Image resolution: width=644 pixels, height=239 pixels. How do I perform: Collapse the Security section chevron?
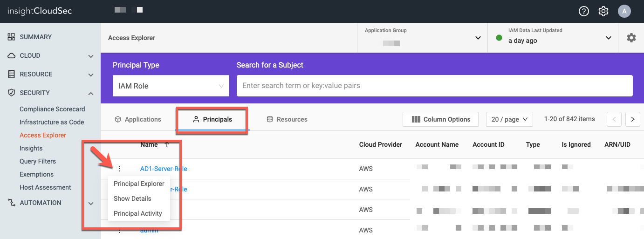point(91,93)
